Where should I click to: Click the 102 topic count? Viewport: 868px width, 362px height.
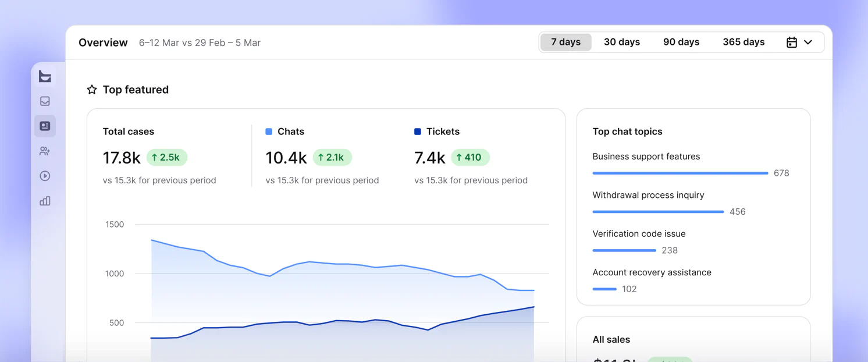pos(629,289)
